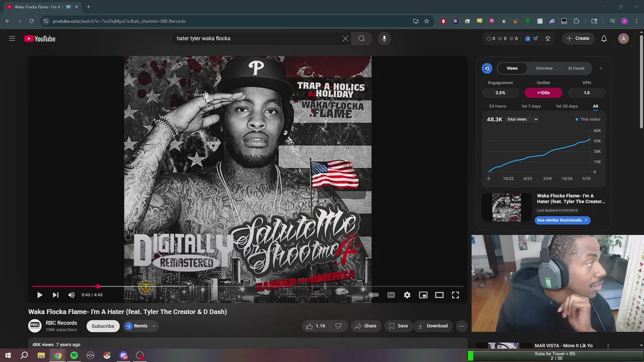Select the 1st 7 days range
The width and height of the screenshot is (644, 362).
(x=531, y=106)
